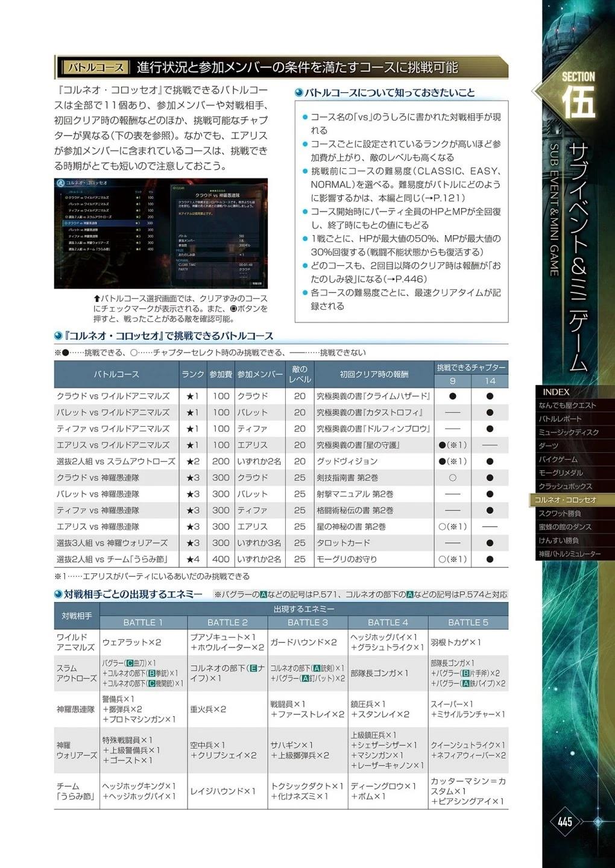Select the highlighted コルネオ・コロッセオ index tab
Viewport: 615px width, 868px height.
click(566, 500)
